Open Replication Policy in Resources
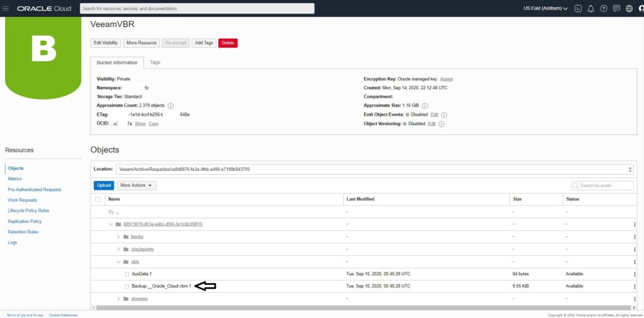The height and width of the screenshot is (318, 644). [25, 221]
